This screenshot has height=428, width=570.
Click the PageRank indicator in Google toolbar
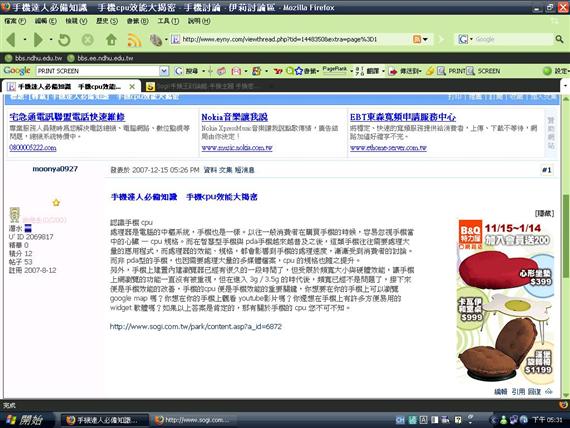[x=334, y=70]
